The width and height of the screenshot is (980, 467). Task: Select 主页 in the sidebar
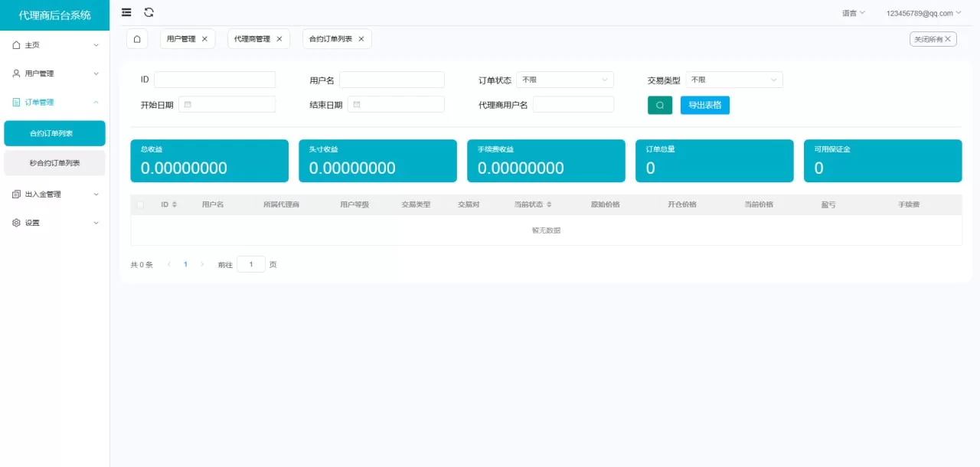tap(31, 44)
